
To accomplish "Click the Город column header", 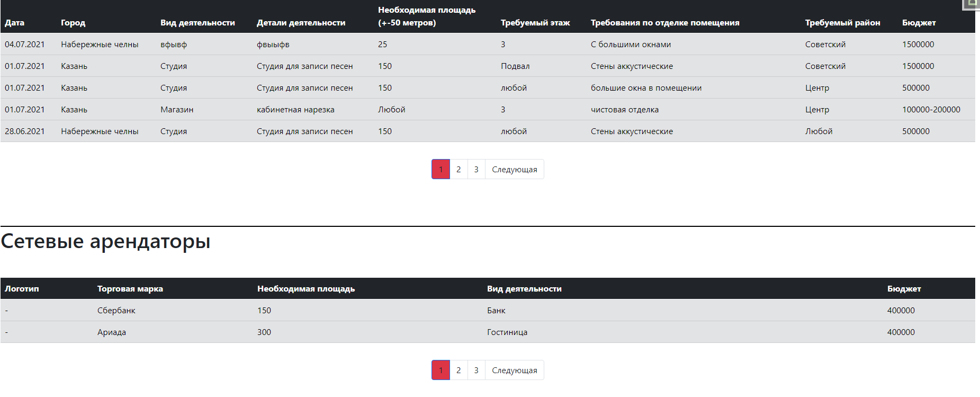I will pyautogui.click(x=73, y=23).
